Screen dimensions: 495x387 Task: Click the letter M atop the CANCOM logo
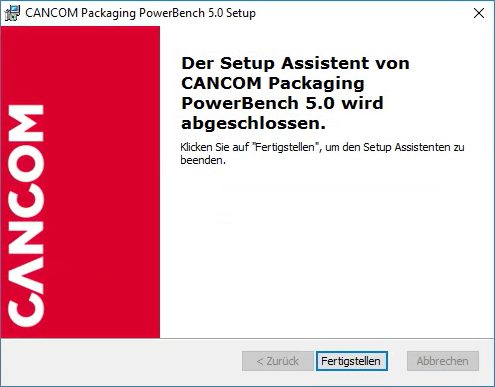pyautogui.click(x=26, y=123)
